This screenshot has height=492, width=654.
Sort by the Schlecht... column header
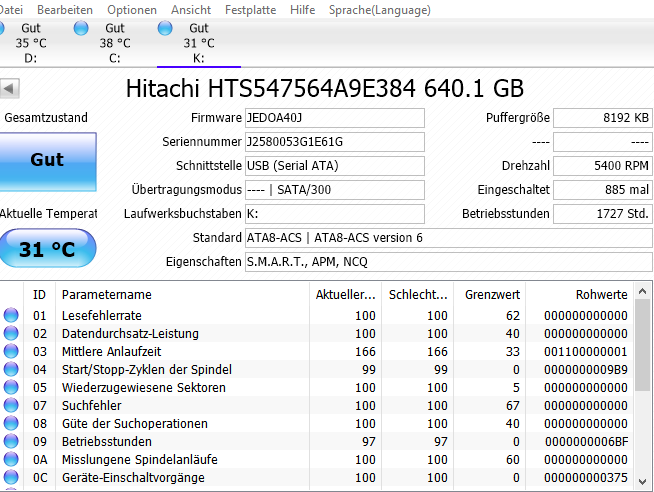pos(418,294)
